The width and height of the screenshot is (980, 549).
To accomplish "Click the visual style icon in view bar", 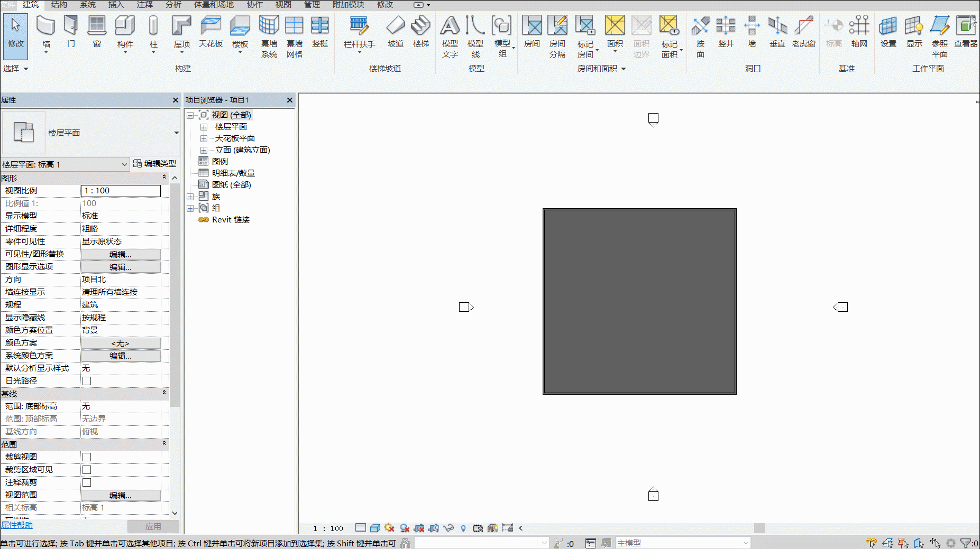I will pyautogui.click(x=375, y=528).
